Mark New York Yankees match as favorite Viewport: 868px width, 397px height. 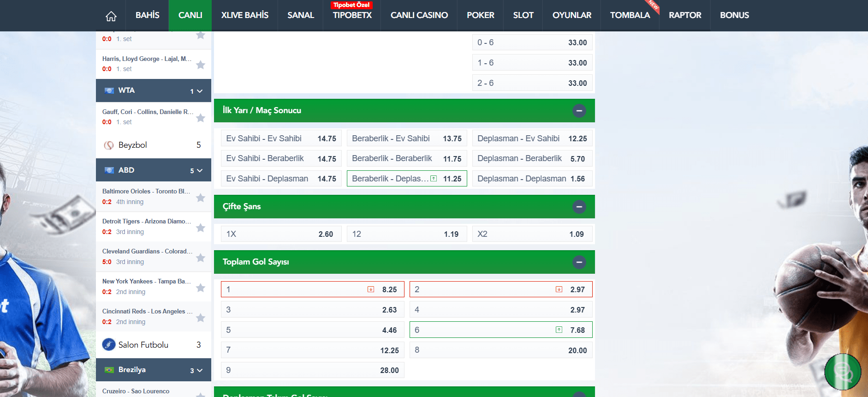tap(201, 288)
